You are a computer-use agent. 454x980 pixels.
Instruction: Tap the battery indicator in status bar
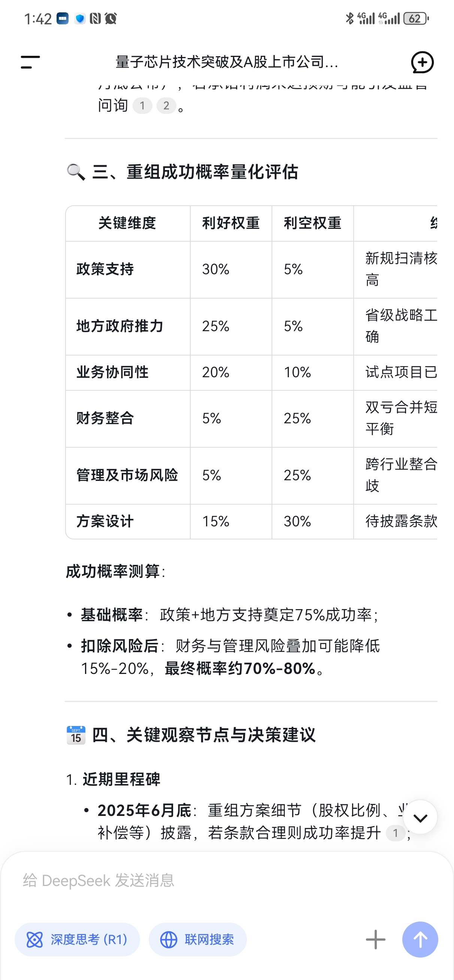click(416, 18)
